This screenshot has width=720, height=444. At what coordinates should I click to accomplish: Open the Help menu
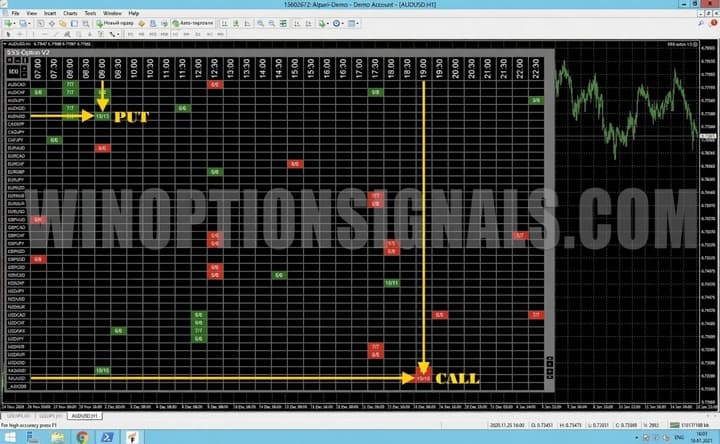134,13
